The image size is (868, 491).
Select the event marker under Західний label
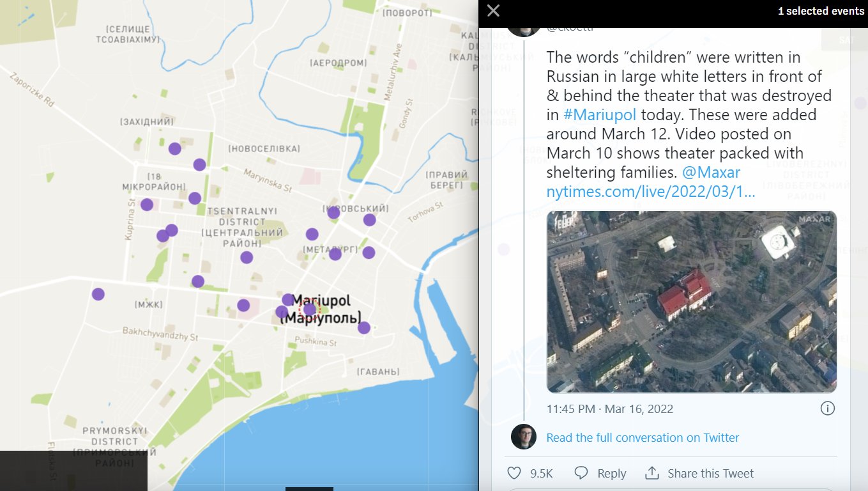pos(174,149)
